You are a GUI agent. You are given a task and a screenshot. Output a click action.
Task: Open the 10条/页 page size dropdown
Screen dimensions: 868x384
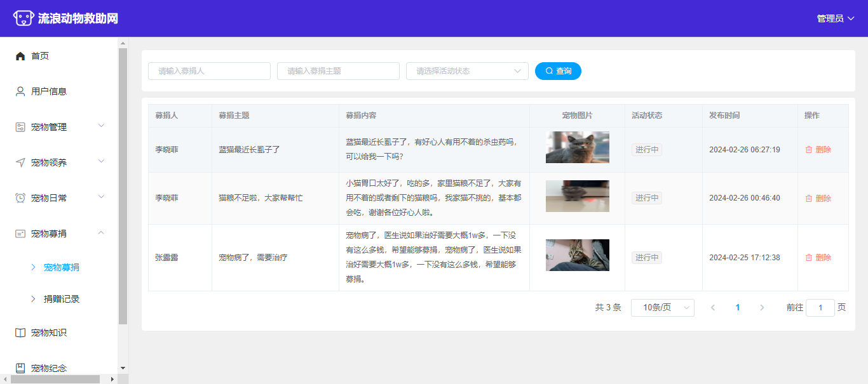pyautogui.click(x=662, y=308)
